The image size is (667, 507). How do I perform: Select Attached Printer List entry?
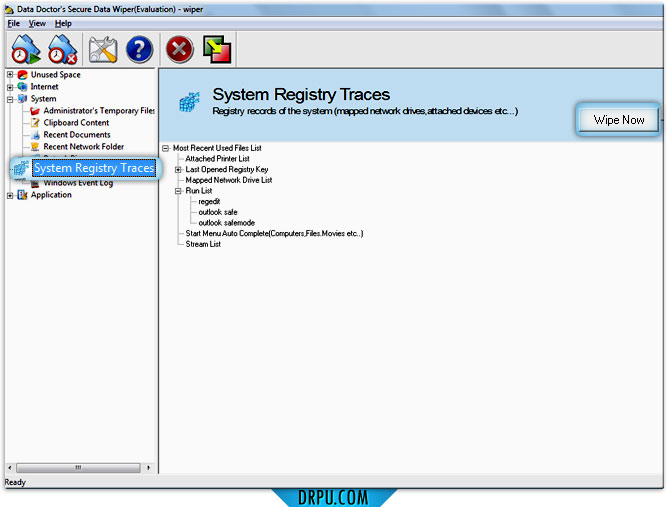pos(217,159)
